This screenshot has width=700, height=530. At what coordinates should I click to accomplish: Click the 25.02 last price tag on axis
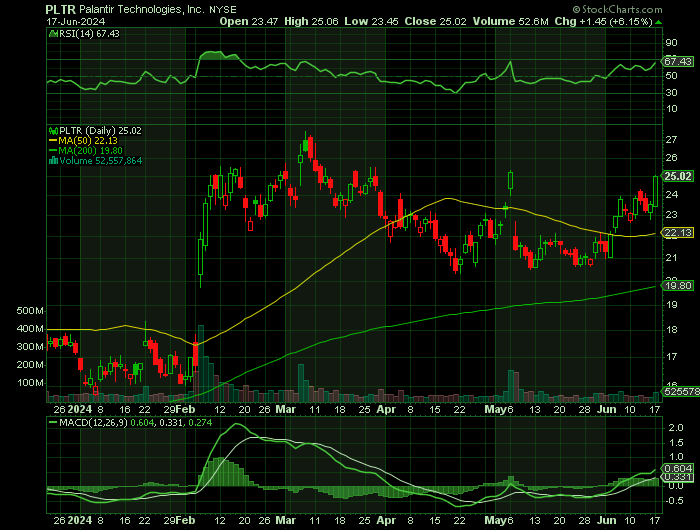(x=678, y=176)
